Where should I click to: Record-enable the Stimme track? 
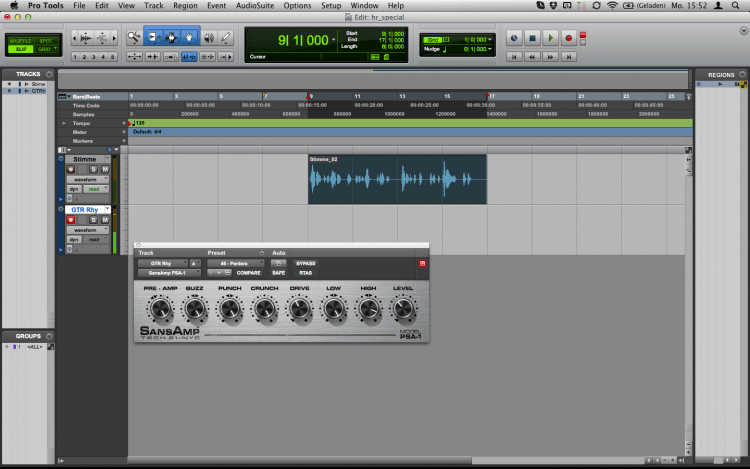(x=71, y=169)
